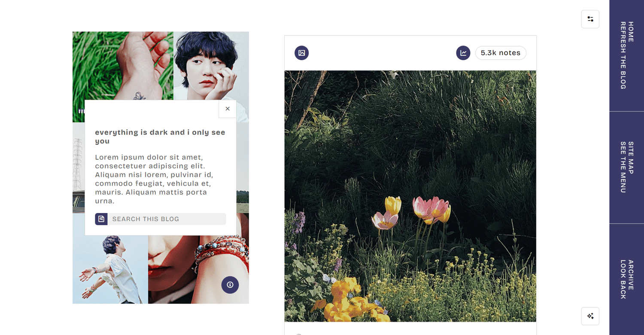The height and width of the screenshot is (335, 644).
Task: Click the notes chart icon
Action: pyautogui.click(x=463, y=53)
